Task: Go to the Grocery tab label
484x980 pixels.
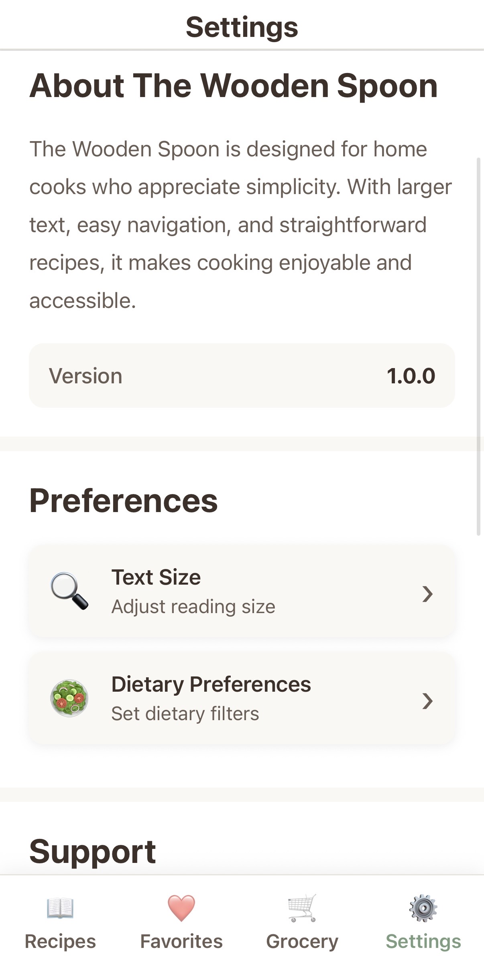Action: click(302, 942)
